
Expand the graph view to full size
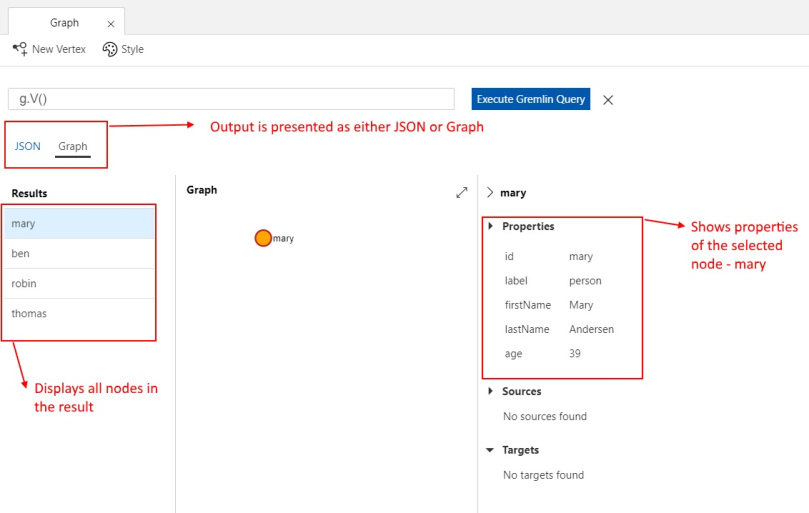click(x=462, y=191)
